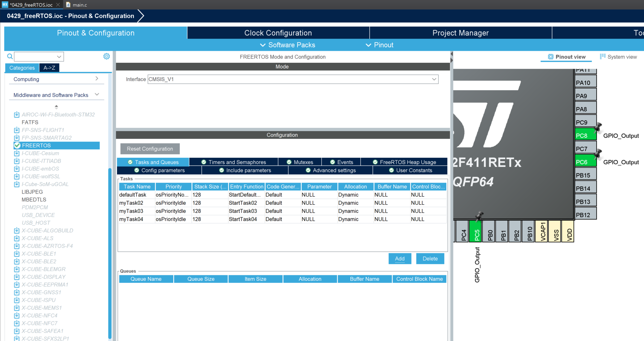Open the Interface CMSIS_V1 dropdown
The width and height of the screenshot is (644, 341).
click(434, 79)
